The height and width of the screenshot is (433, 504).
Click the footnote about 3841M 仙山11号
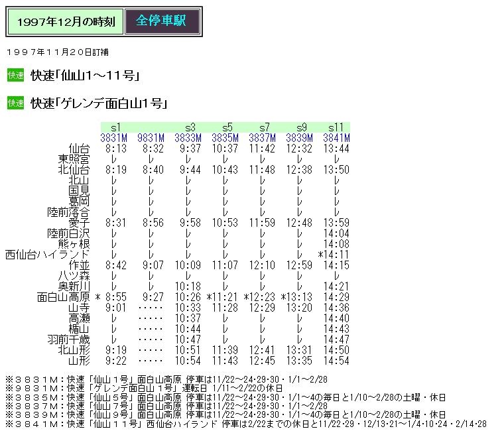point(246,424)
